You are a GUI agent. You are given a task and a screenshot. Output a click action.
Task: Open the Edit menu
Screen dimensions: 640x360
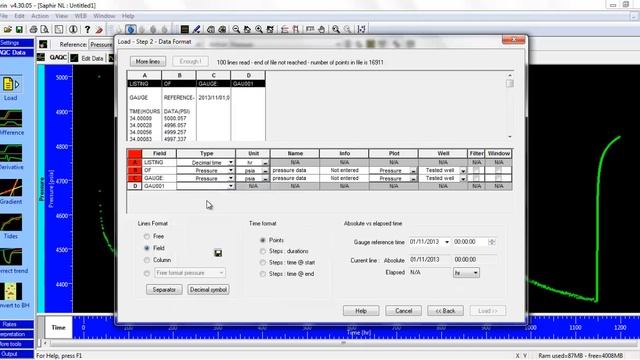coord(19,16)
